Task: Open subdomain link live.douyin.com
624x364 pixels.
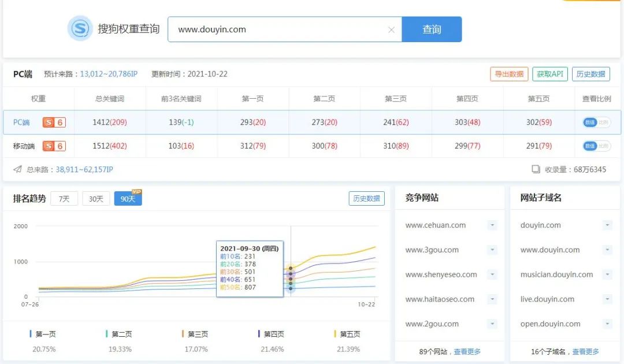Action: [547, 299]
